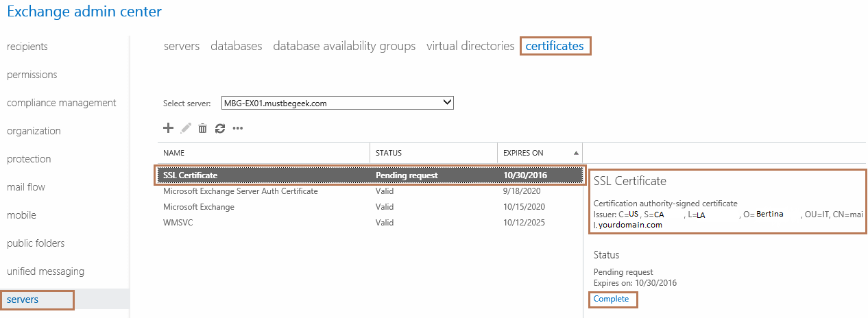Open recipients in the left navigation
The height and width of the screenshot is (318, 868).
[27, 47]
